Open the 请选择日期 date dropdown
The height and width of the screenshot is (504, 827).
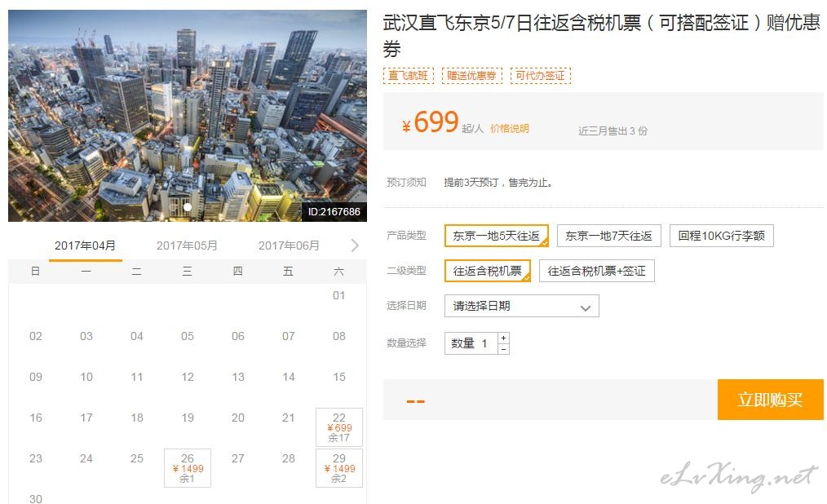click(522, 306)
